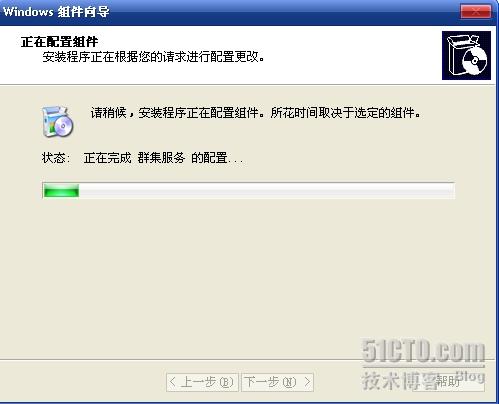Click the 的配置... text ending the status
The height and width of the screenshot is (404, 499).
(x=217, y=158)
